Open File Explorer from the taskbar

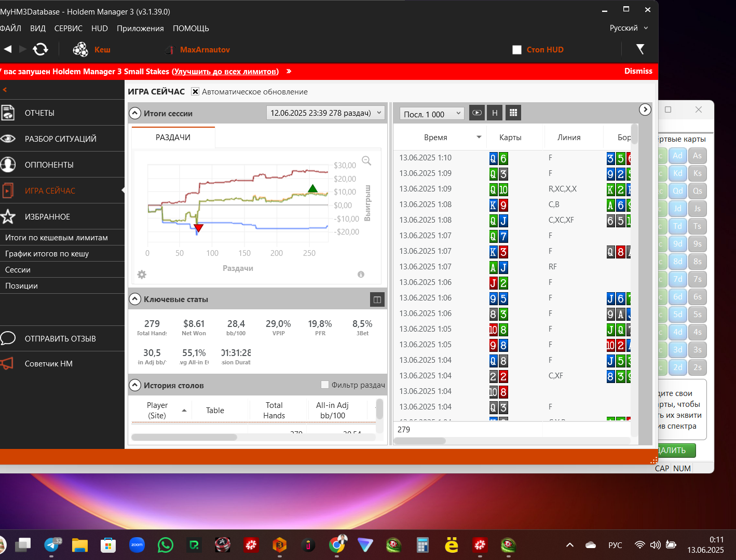click(x=80, y=545)
